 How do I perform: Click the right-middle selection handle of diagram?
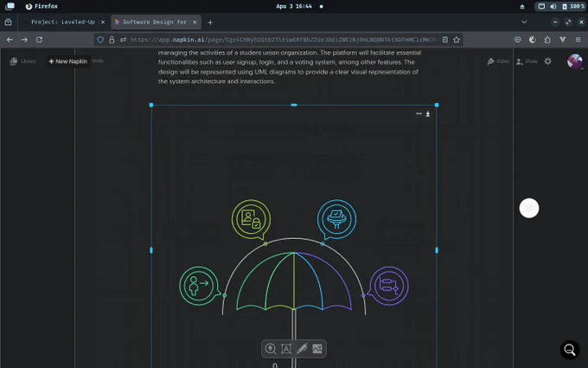coord(437,250)
